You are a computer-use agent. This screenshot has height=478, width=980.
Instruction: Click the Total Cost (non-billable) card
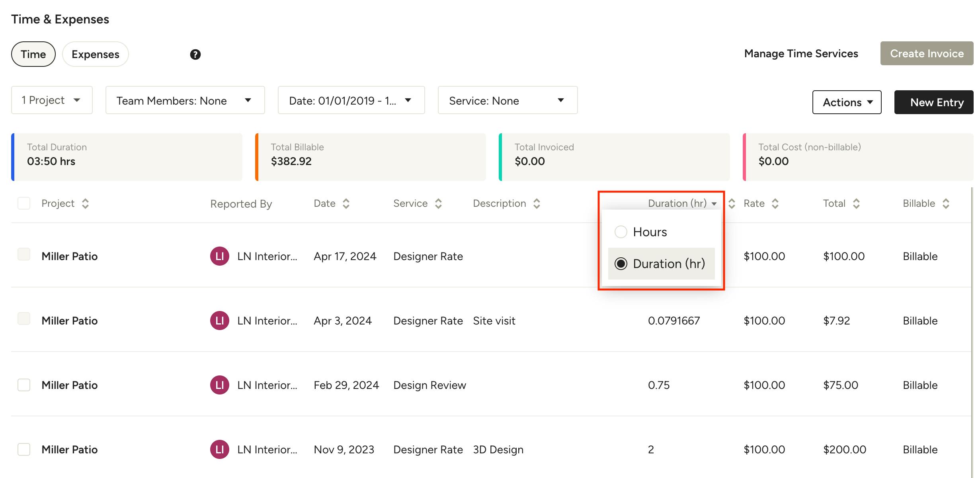[x=858, y=157]
